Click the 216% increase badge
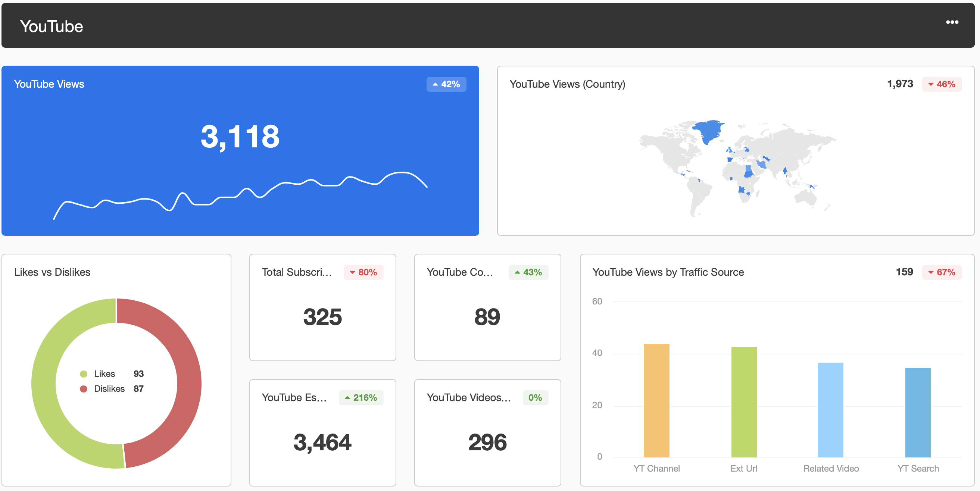Image resolution: width=980 pixels, height=491 pixels. [x=361, y=398]
